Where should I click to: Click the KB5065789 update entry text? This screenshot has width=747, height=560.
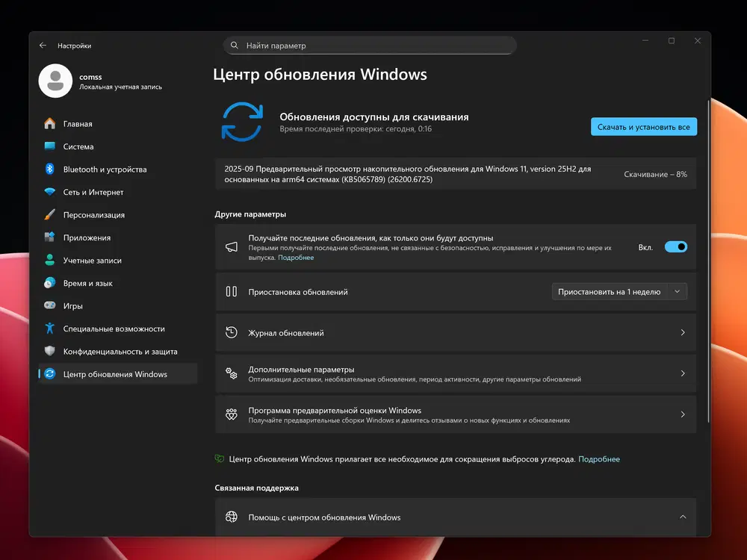click(407, 174)
